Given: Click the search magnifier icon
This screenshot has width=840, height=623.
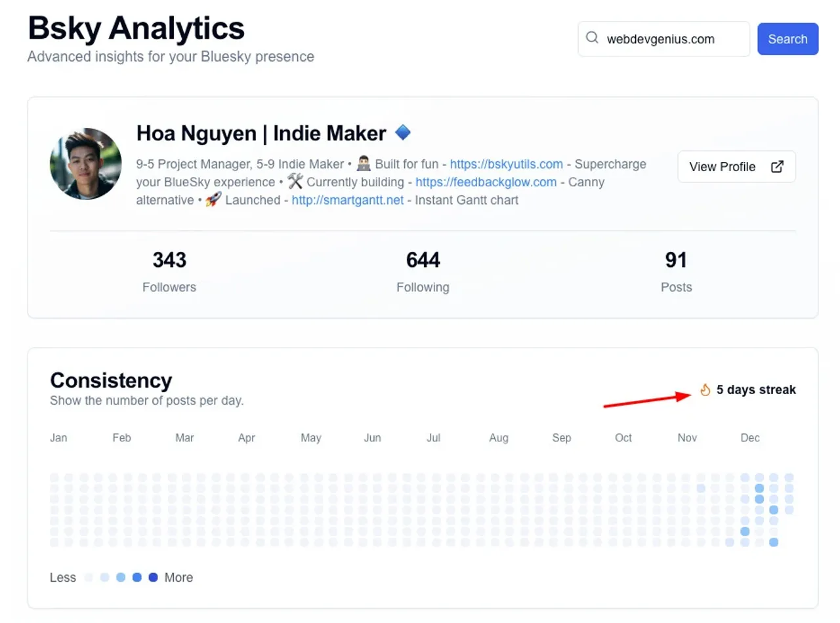Looking at the screenshot, I should click(592, 38).
